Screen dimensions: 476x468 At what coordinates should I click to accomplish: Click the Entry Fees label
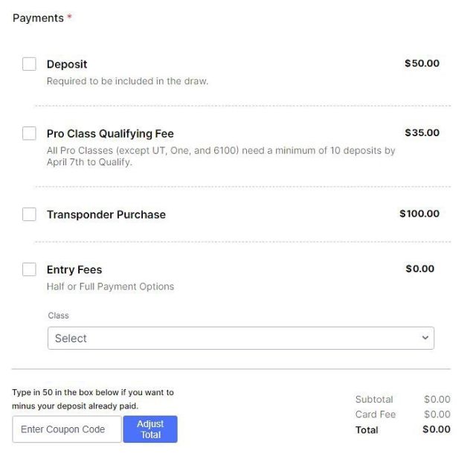tap(74, 270)
